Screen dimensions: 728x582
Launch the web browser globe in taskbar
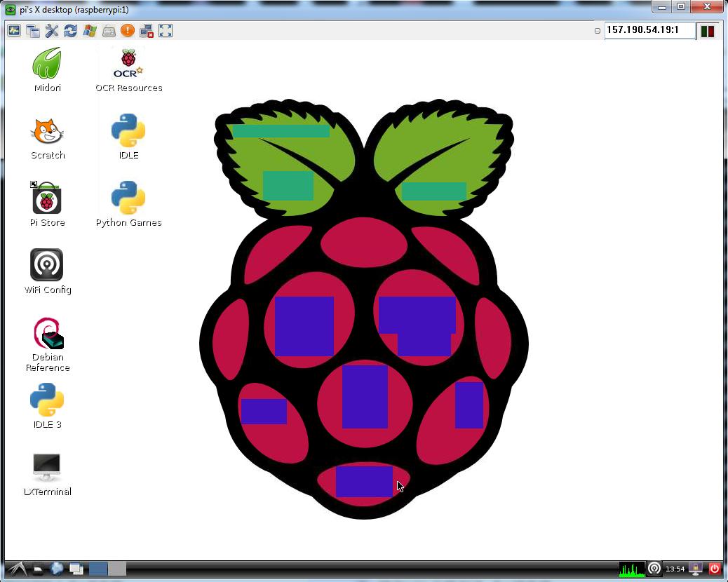pos(57,568)
